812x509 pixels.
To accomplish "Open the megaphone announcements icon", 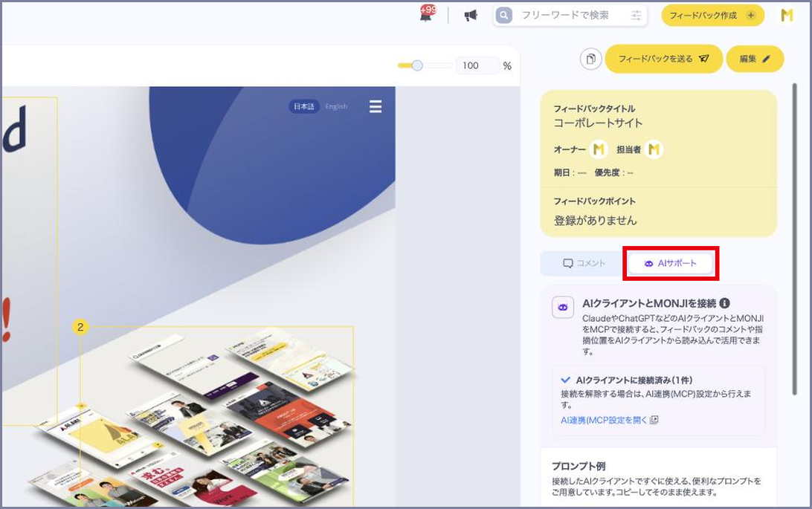I will coord(470,16).
